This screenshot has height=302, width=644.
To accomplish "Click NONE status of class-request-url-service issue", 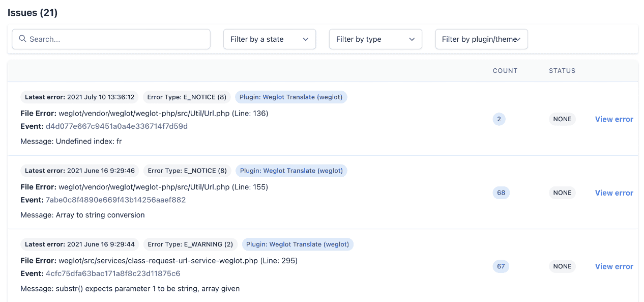I will [562, 266].
